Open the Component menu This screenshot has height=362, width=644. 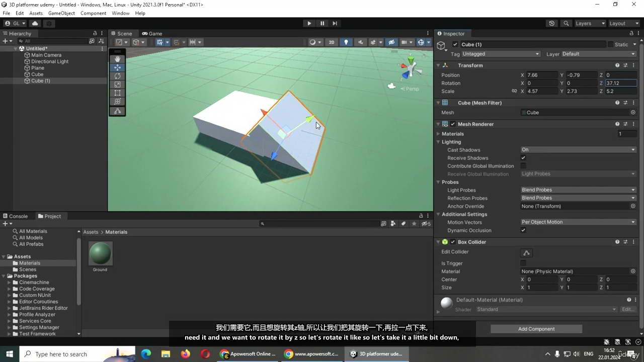coord(93,13)
